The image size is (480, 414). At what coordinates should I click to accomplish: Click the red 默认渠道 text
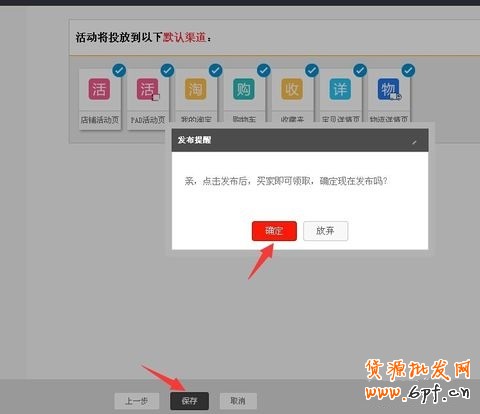(184, 37)
